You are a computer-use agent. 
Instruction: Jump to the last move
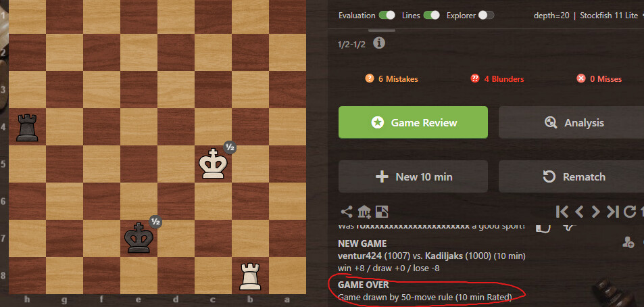(x=612, y=212)
